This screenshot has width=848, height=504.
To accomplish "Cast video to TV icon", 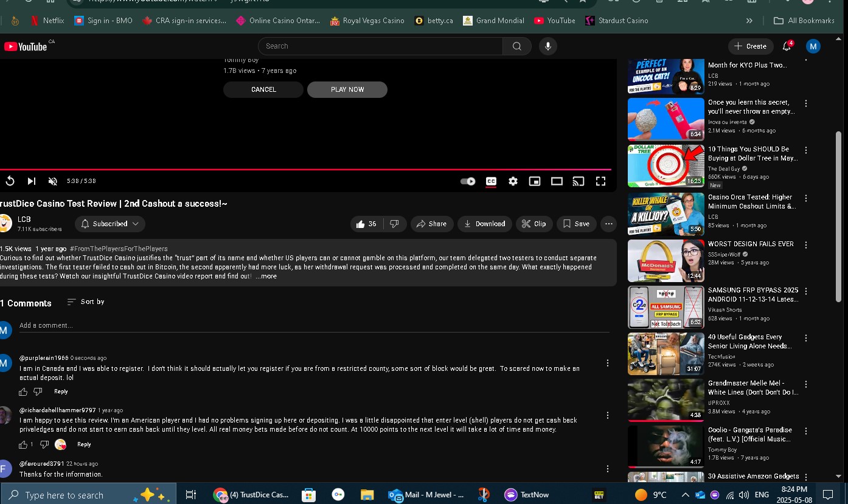I will pyautogui.click(x=579, y=181).
